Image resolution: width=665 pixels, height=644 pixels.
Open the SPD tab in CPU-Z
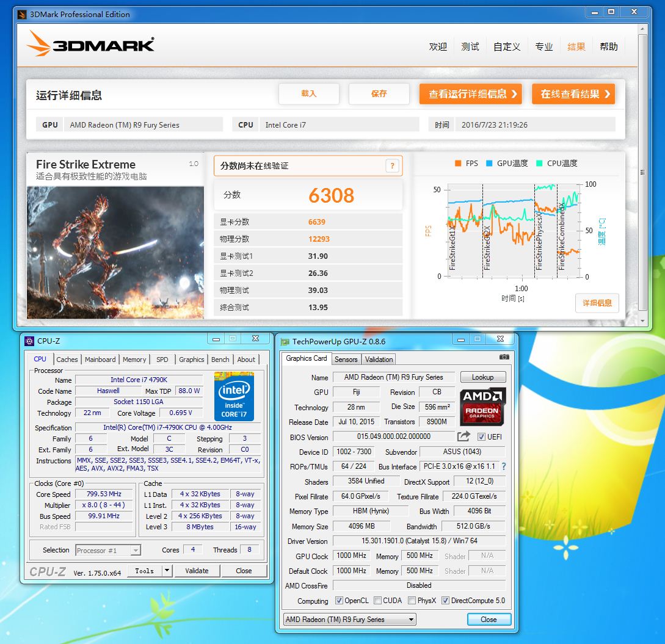tap(162, 360)
